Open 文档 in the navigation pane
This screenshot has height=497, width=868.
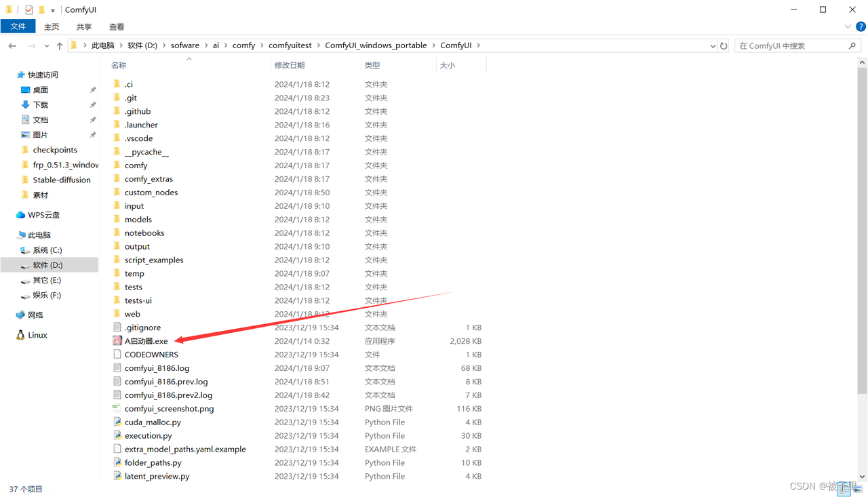(41, 119)
